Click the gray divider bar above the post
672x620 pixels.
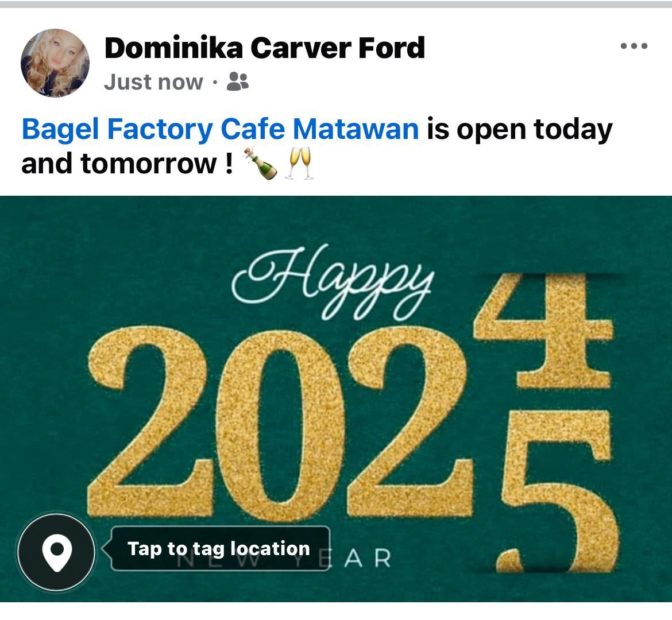(x=336, y=4)
